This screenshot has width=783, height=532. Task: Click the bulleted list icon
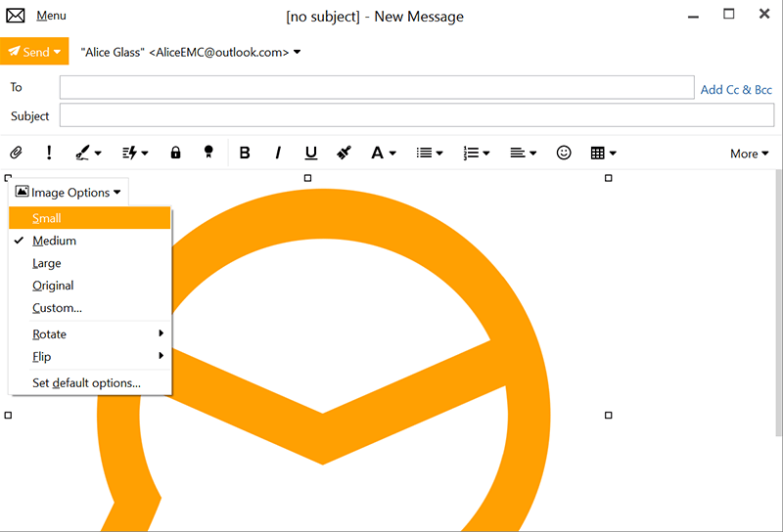[x=424, y=153]
